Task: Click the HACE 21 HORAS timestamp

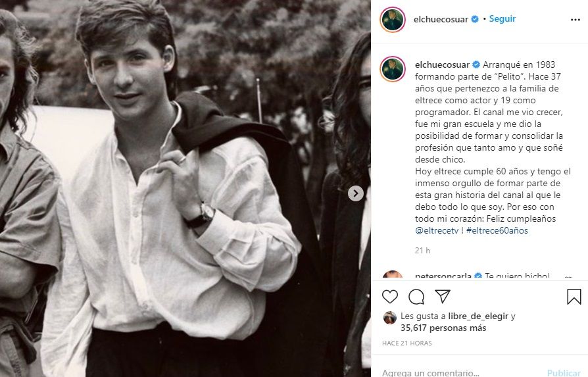Action: coord(406,343)
